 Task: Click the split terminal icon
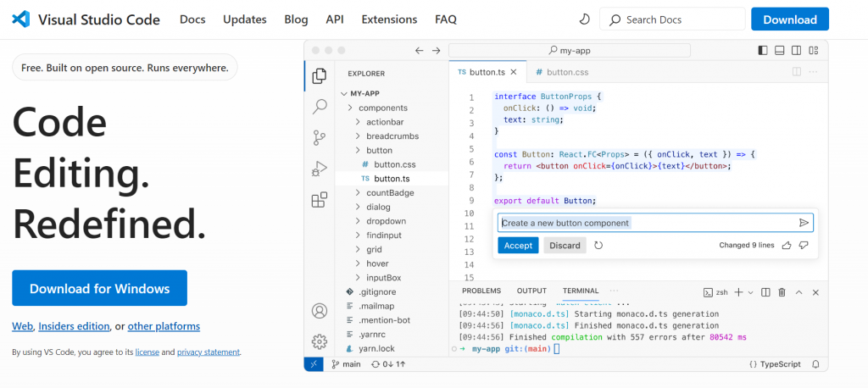pos(765,292)
